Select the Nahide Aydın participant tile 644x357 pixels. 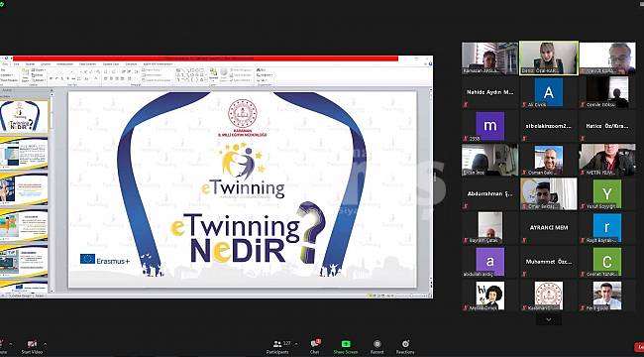coord(490,92)
